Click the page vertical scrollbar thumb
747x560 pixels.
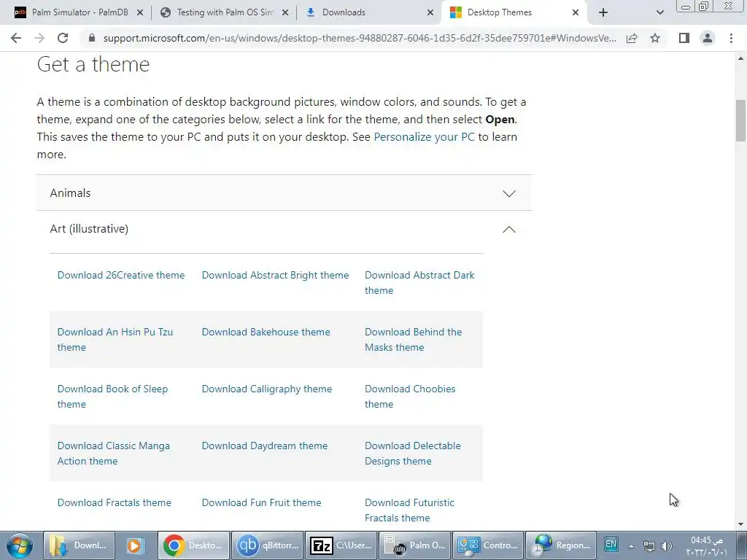click(740, 120)
